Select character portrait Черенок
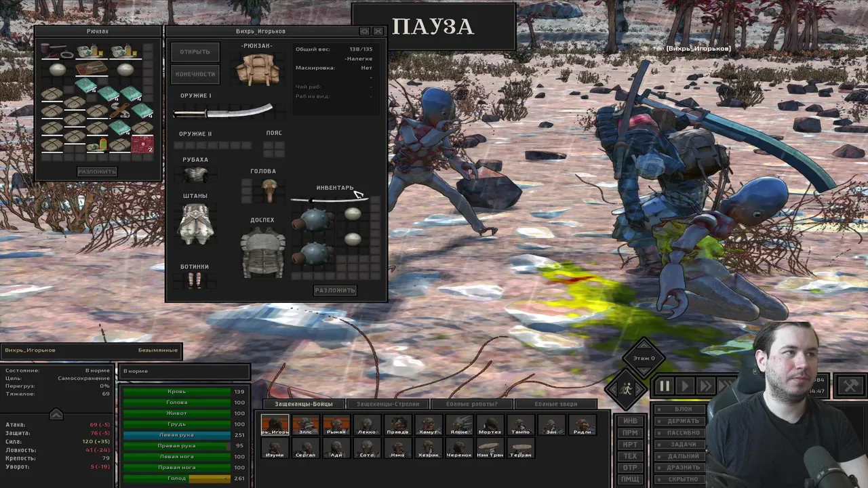 pos(459,448)
